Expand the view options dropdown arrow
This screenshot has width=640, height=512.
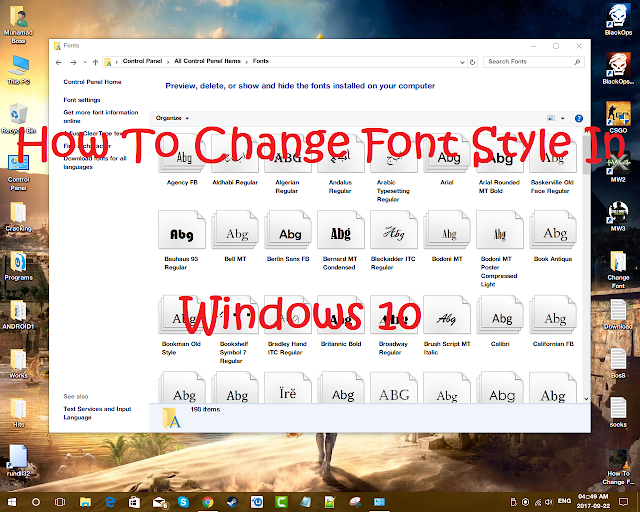click(x=562, y=118)
